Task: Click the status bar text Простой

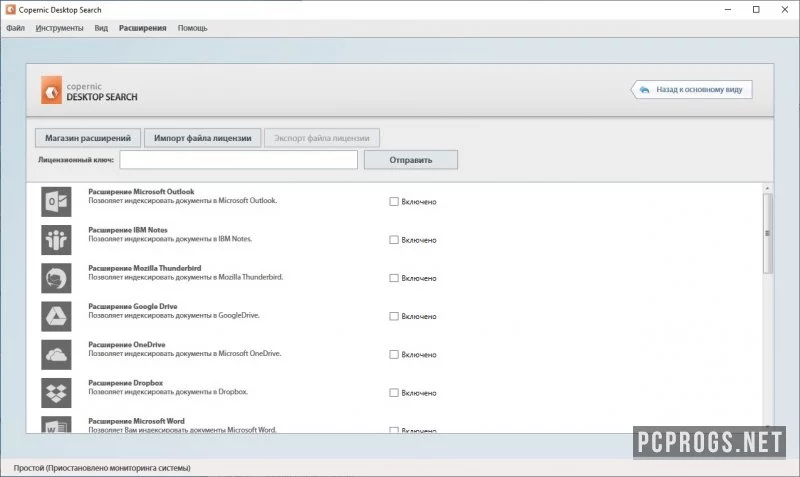Action: click(x=102, y=468)
